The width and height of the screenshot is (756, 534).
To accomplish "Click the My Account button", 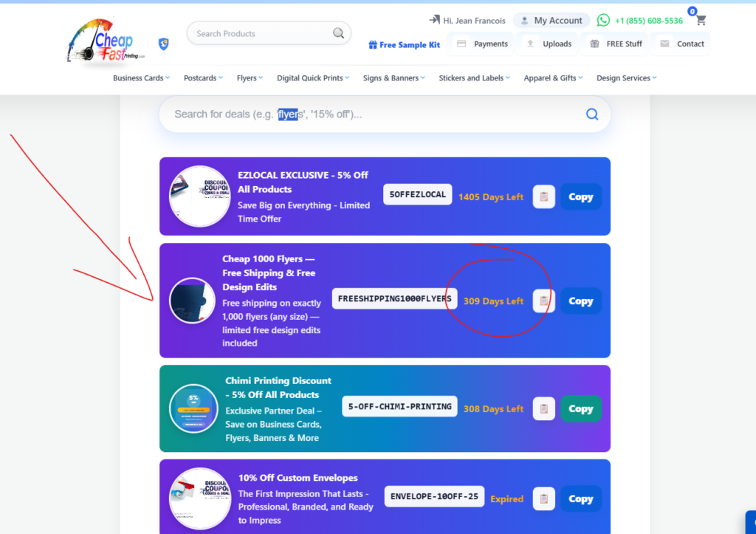I will pos(551,21).
